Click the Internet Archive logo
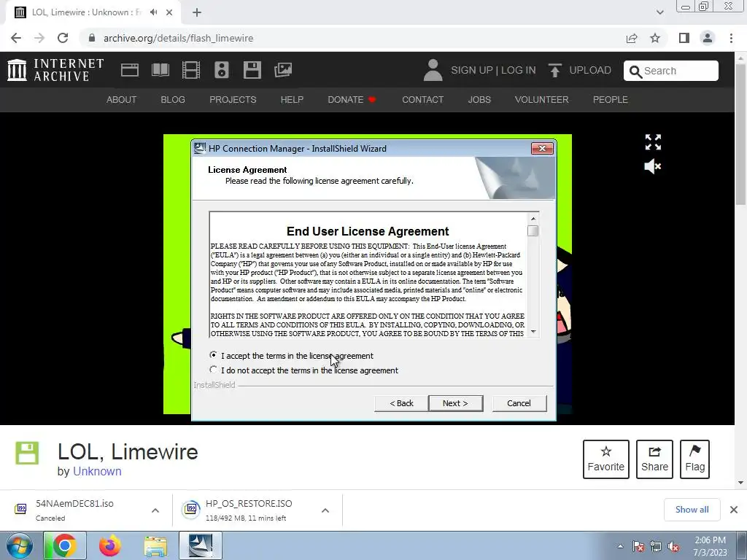Viewport: 747px width, 560px height. click(x=55, y=70)
